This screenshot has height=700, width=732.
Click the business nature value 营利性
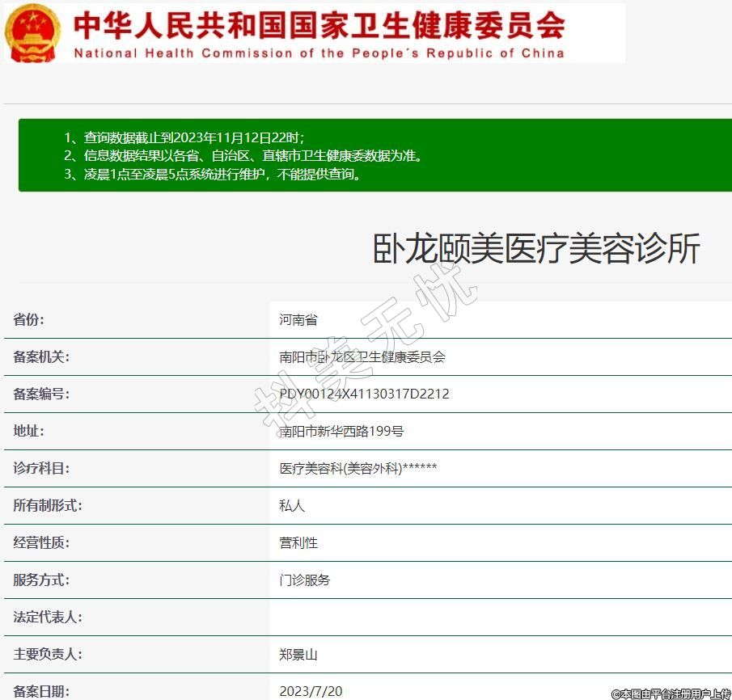[298, 543]
